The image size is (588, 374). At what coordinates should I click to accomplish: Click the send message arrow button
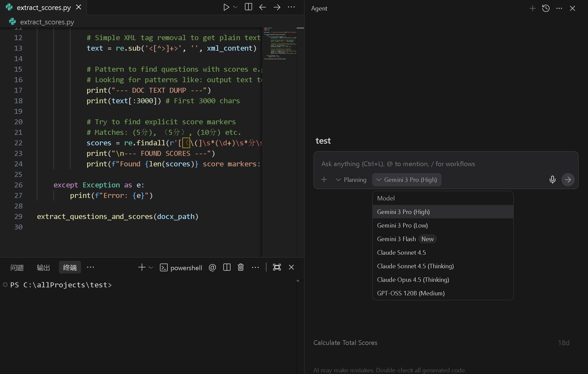(x=568, y=180)
